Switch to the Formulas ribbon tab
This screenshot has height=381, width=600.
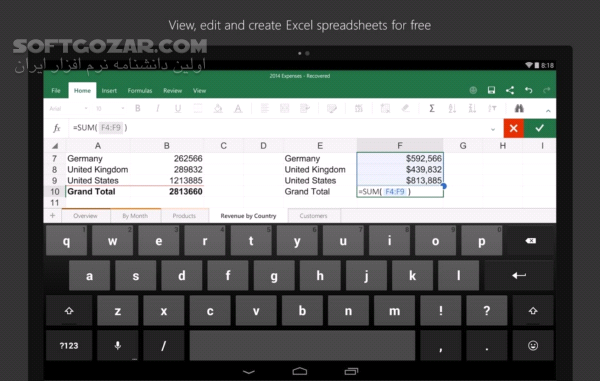[140, 91]
